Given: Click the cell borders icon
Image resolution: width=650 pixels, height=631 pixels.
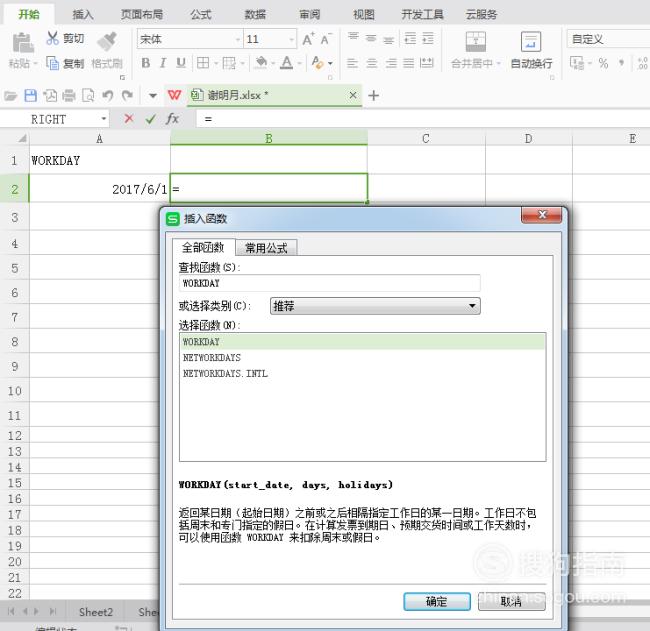Looking at the screenshot, I should (203, 63).
